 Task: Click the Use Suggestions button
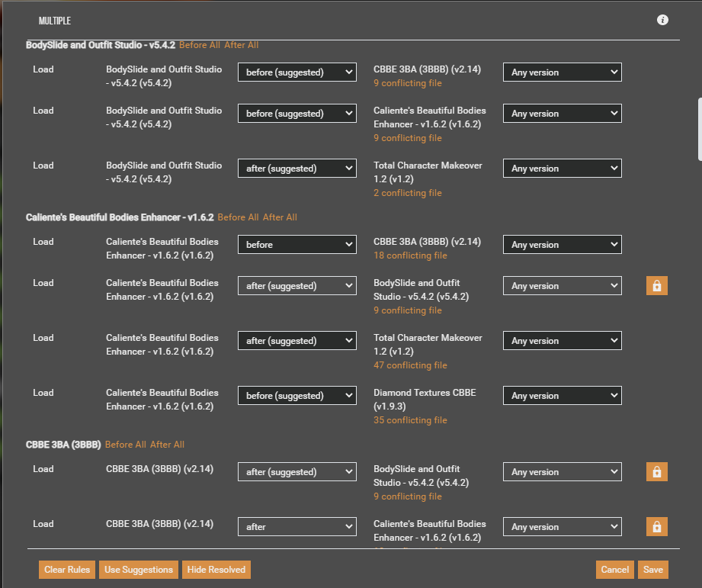tap(139, 570)
